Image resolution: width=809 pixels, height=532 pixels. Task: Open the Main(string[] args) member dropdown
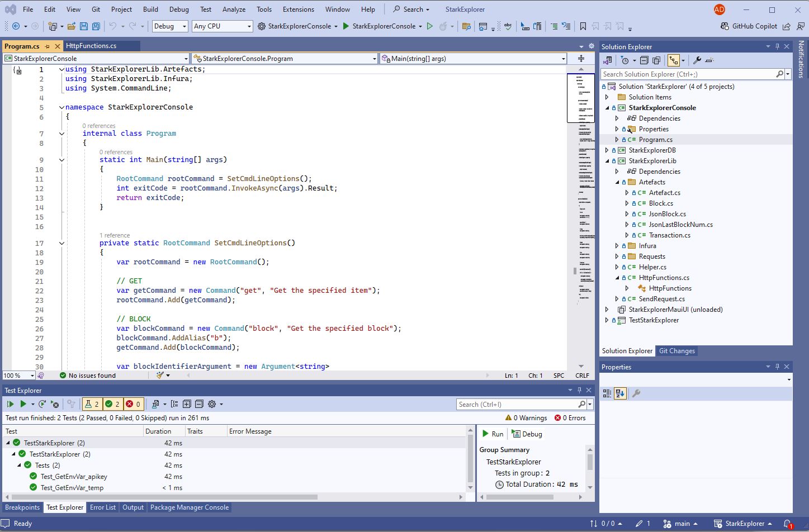click(473, 58)
